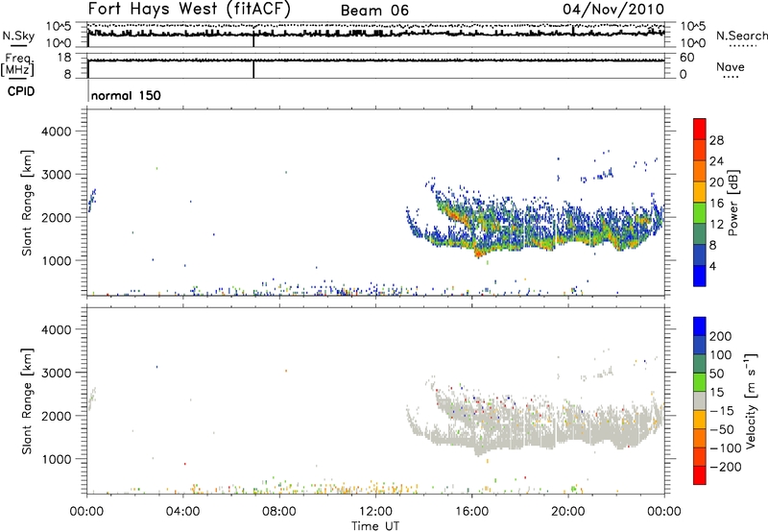768x532 pixels.
Task: Click the '20:00' time axis tick label
Action: pos(568,512)
